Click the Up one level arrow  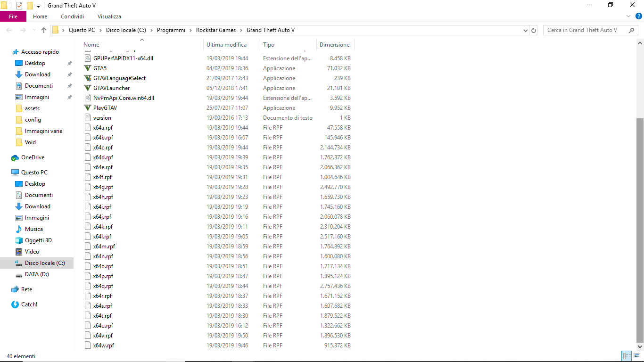(44, 30)
